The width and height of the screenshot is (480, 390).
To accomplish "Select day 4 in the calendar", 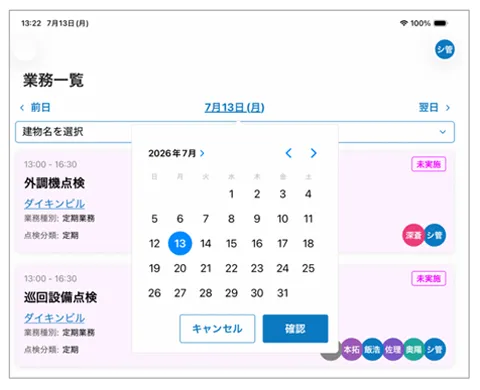I will [x=308, y=194].
